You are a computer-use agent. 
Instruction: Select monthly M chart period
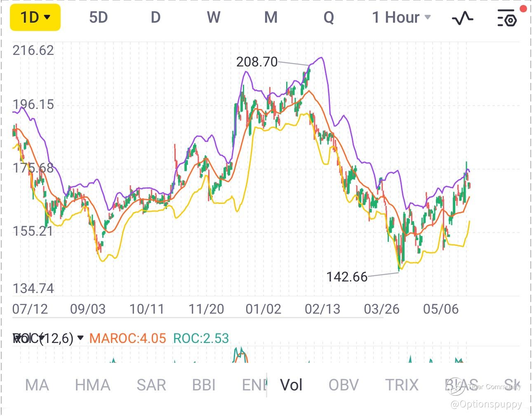pyautogui.click(x=271, y=18)
